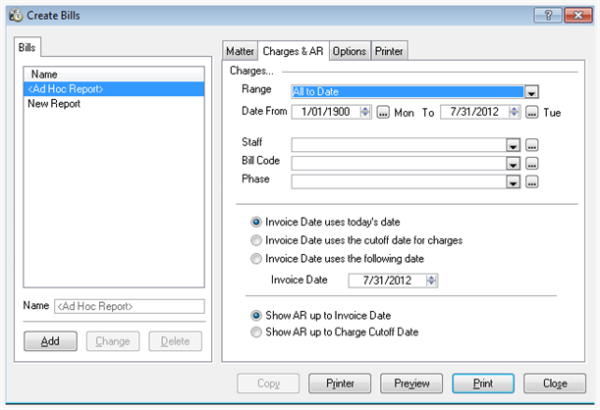Expand the Phase dropdown
Viewport: 600px width, 410px height.
[513, 182]
